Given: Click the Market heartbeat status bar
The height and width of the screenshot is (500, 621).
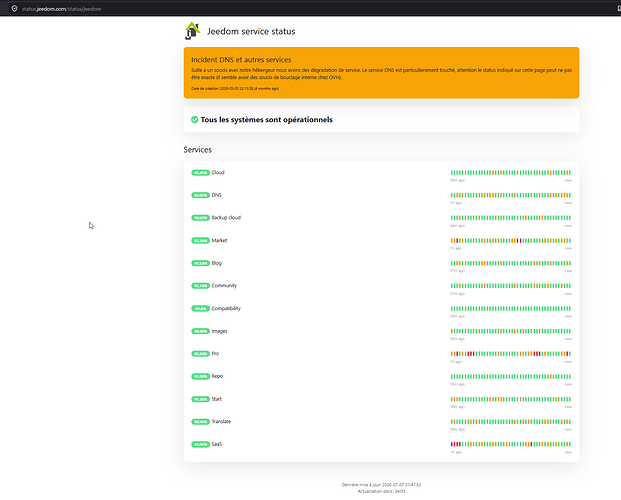Looking at the screenshot, I should 511,240.
